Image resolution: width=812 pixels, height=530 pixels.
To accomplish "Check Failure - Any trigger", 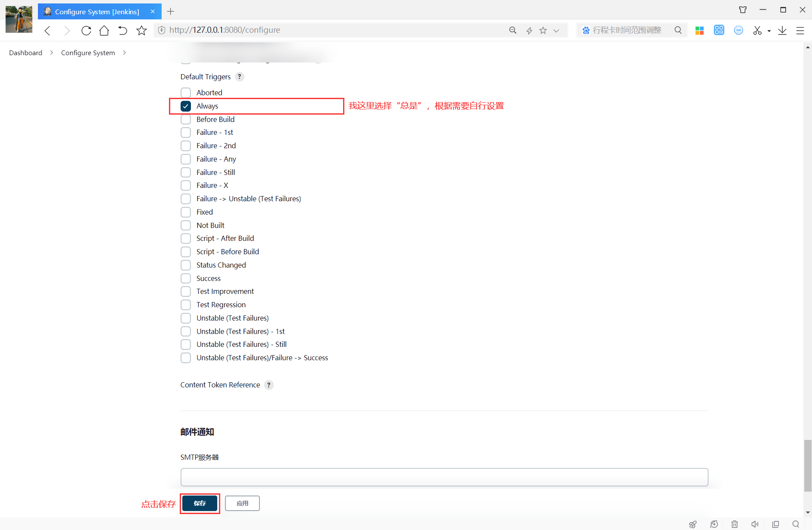I will point(186,159).
